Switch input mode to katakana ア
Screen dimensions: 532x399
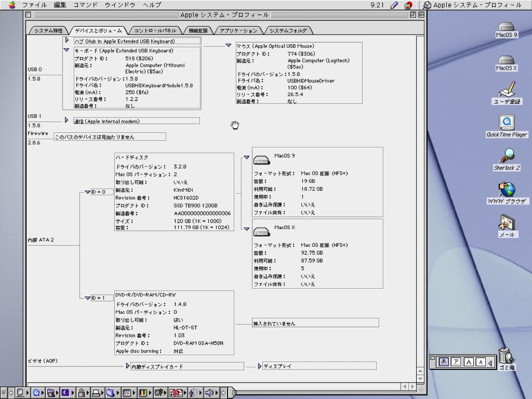click(456, 362)
